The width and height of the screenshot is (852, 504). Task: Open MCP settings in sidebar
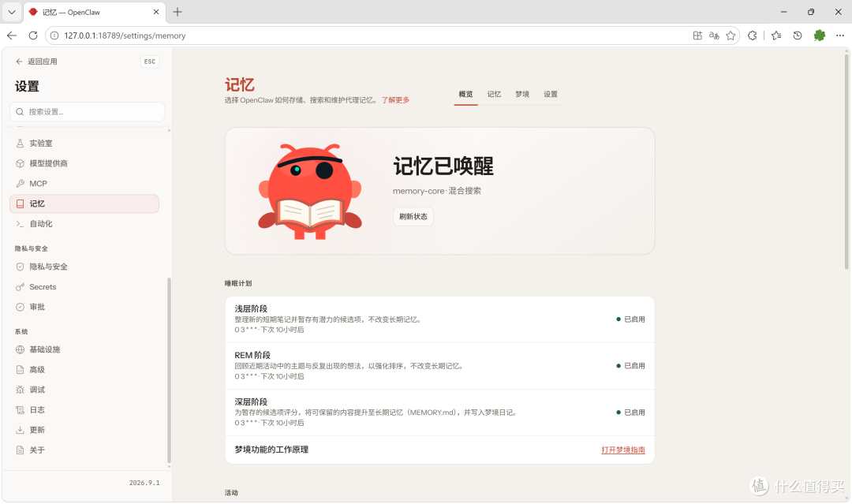pyautogui.click(x=84, y=184)
